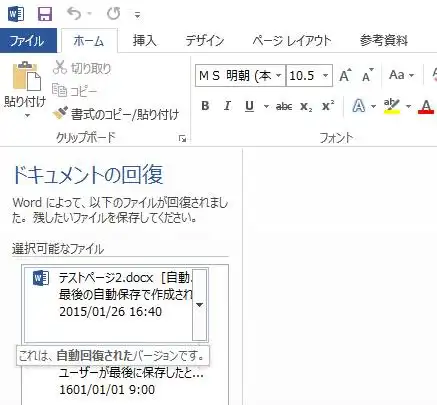Switch to the ホーム tab

click(x=89, y=41)
